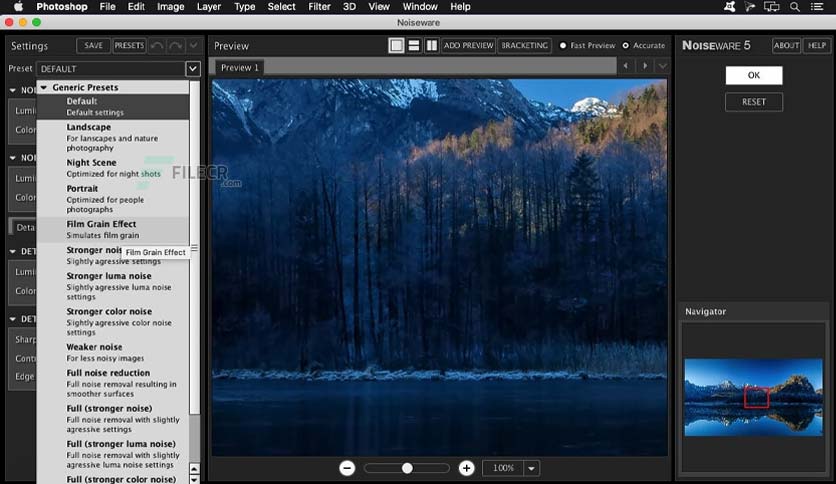Screen dimensions: 836x484
Task: Collapse the lower DET section triangle
Action: [x=13, y=319]
